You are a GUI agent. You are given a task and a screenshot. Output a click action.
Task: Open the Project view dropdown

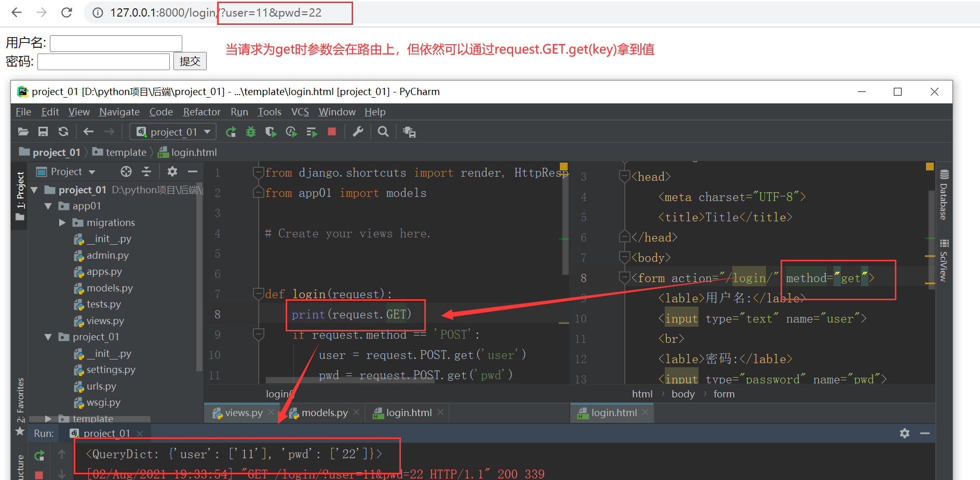(65, 171)
